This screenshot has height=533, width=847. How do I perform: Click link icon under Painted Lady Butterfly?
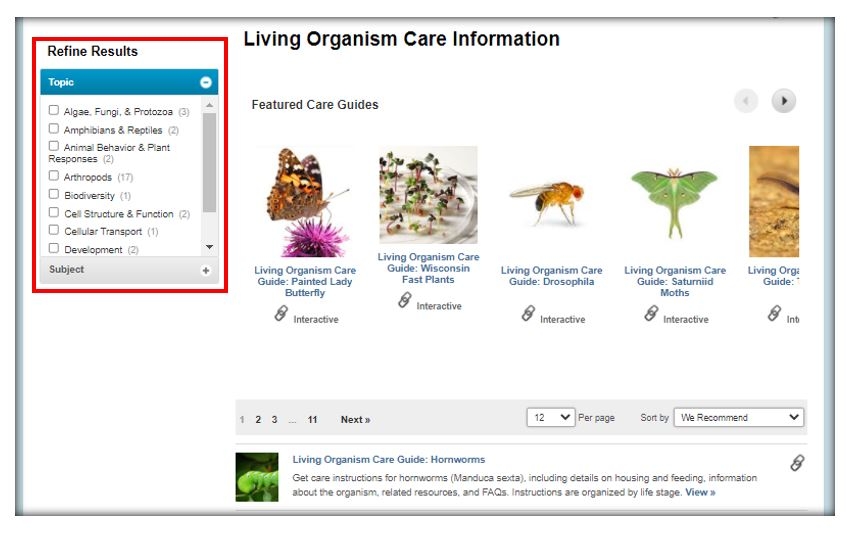(281, 313)
